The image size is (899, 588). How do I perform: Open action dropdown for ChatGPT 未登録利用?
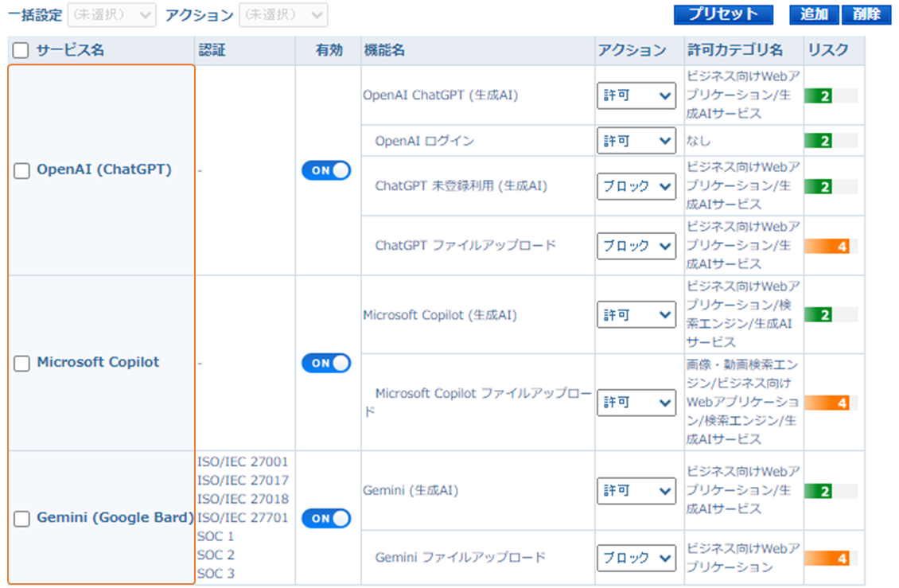636,186
